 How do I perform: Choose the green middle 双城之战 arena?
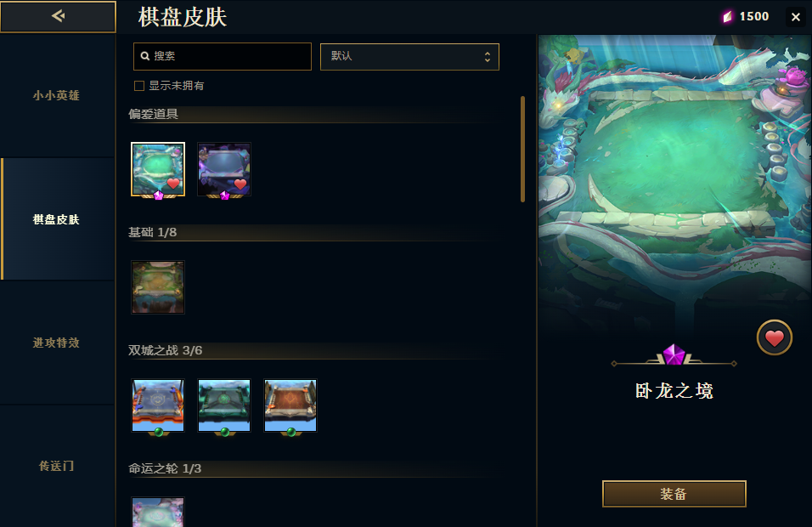tap(224, 405)
